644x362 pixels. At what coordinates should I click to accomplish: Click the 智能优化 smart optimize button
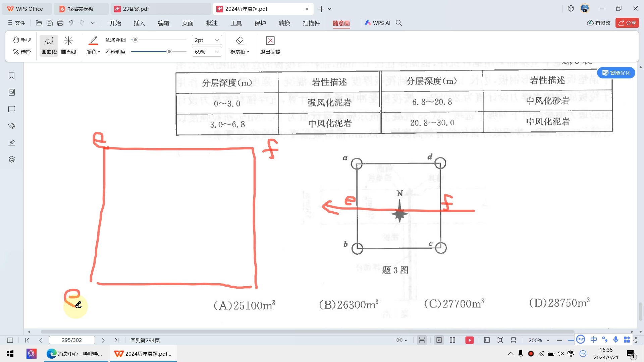[x=616, y=73]
